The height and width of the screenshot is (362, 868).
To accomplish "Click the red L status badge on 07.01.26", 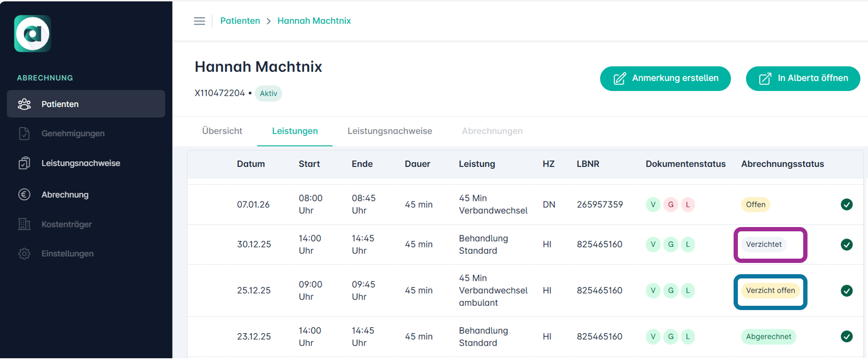I will coord(688,205).
